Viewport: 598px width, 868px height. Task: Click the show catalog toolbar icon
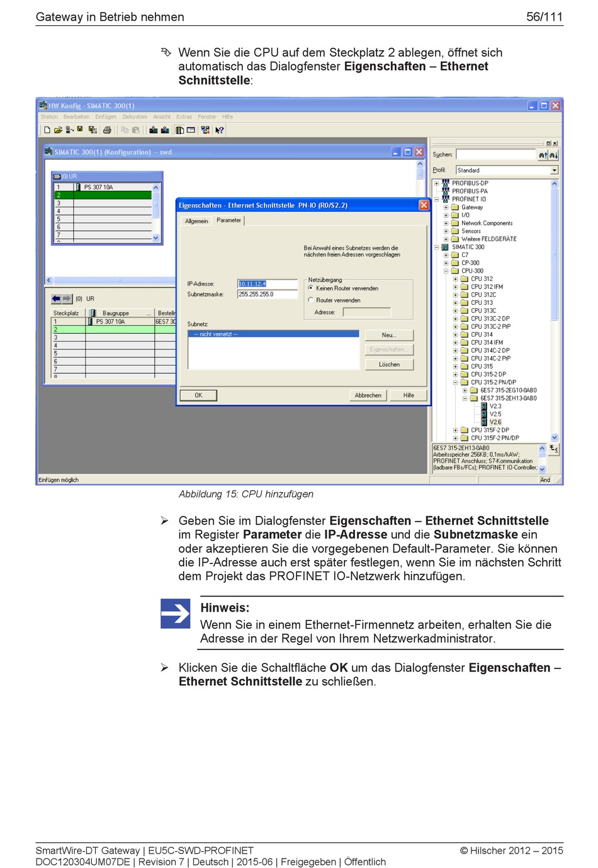(180, 130)
